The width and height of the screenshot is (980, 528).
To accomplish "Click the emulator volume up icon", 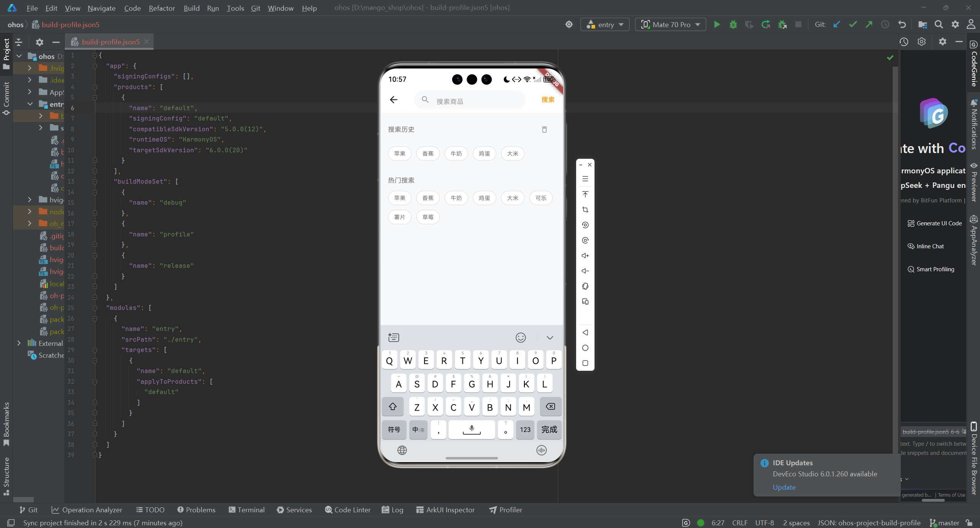I will (585, 256).
